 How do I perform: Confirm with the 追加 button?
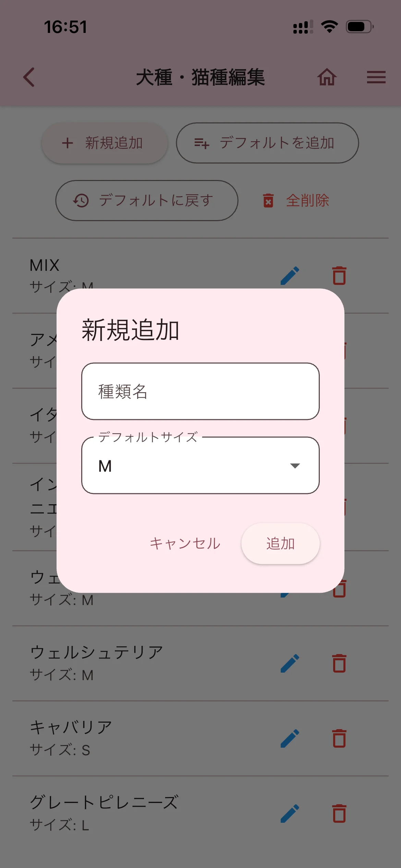click(x=280, y=544)
